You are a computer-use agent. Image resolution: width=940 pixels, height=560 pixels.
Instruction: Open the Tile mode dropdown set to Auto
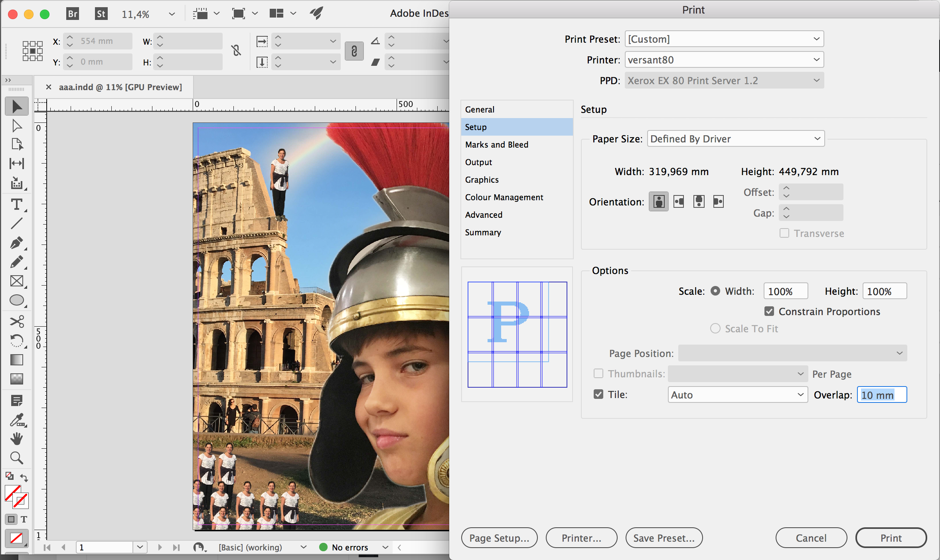pyautogui.click(x=738, y=395)
